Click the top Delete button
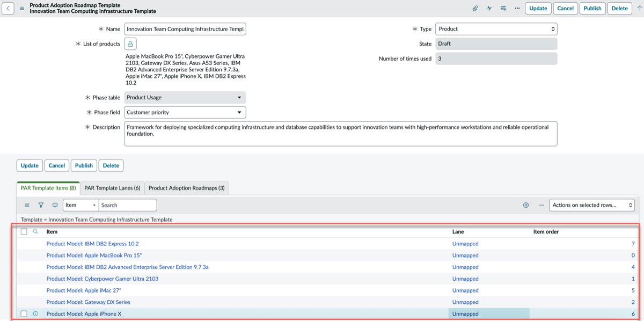644x321 pixels. (x=620, y=8)
